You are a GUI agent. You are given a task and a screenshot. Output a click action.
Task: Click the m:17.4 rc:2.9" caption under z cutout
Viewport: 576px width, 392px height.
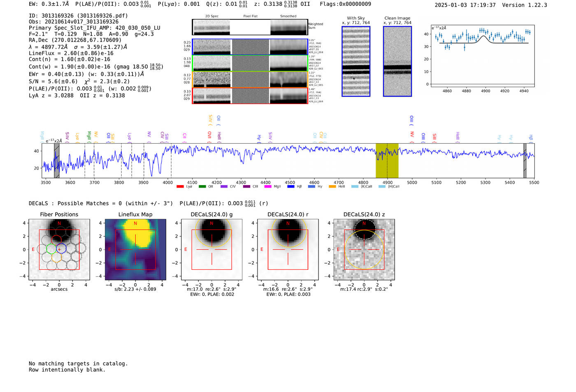click(x=364, y=289)
